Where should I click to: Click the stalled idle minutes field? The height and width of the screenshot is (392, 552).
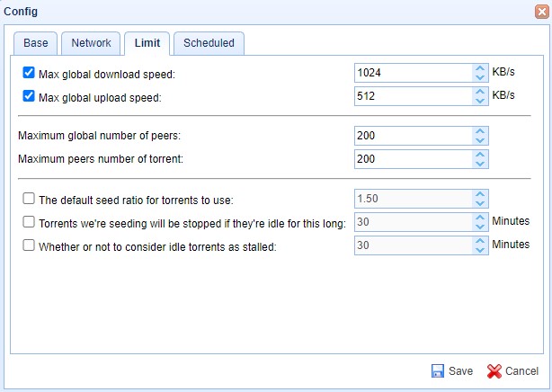[x=414, y=245]
